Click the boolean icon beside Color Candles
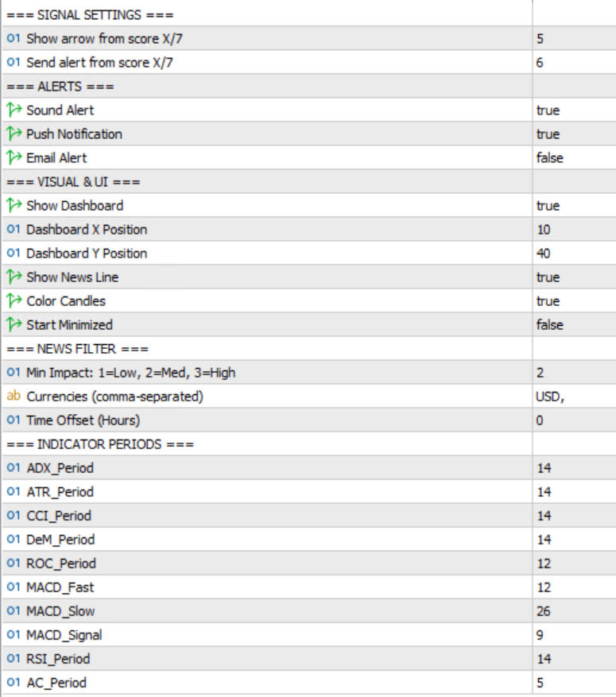616x697 pixels. coord(14,301)
